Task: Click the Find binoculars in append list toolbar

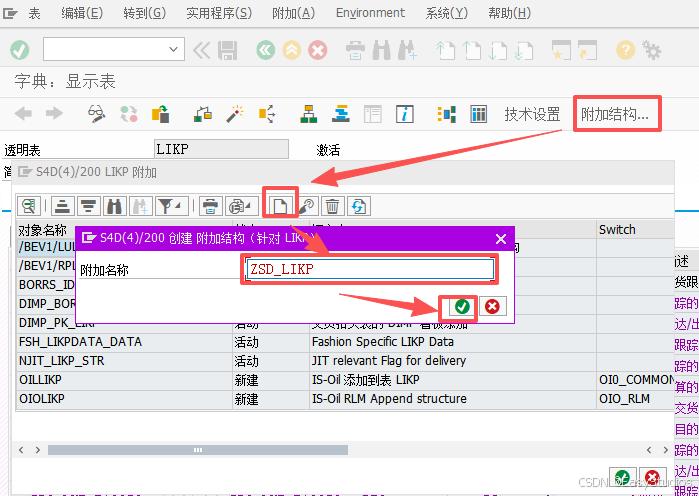Action: point(115,206)
